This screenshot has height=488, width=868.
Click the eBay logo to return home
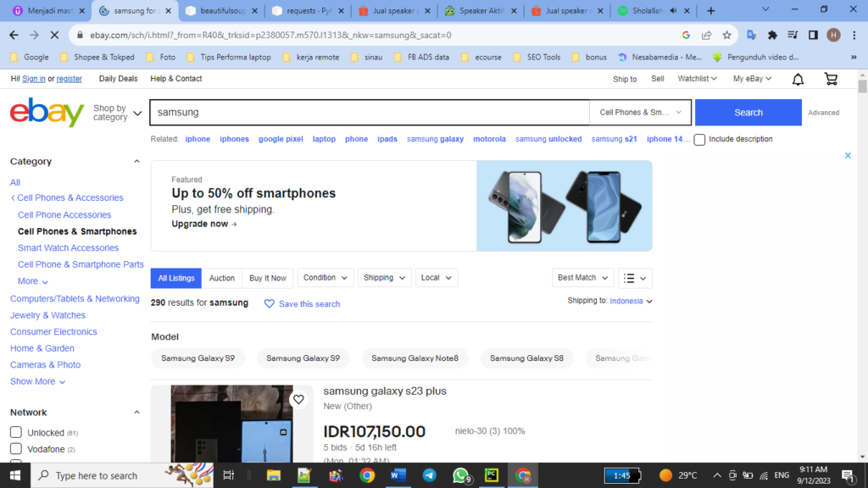point(47,112)
